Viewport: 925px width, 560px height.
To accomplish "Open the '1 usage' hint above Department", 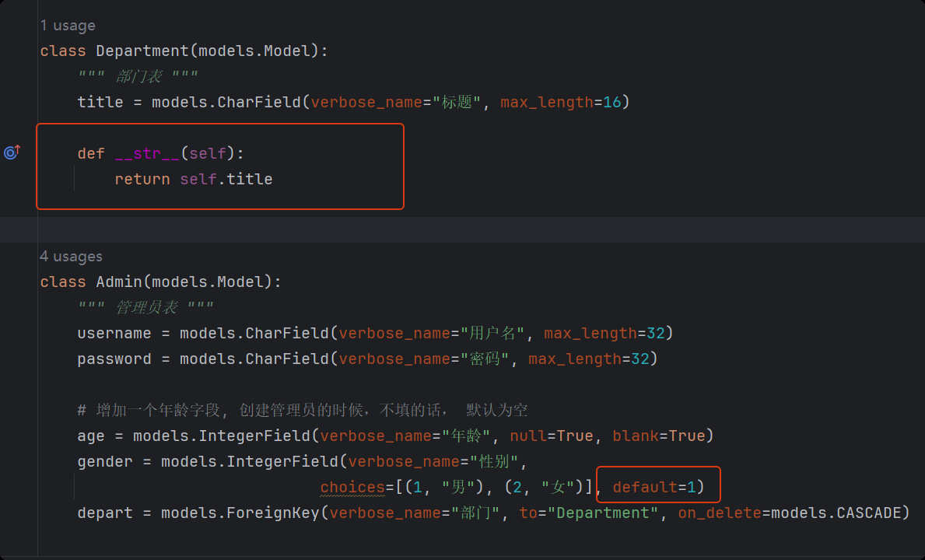I will tap(67, 26).
